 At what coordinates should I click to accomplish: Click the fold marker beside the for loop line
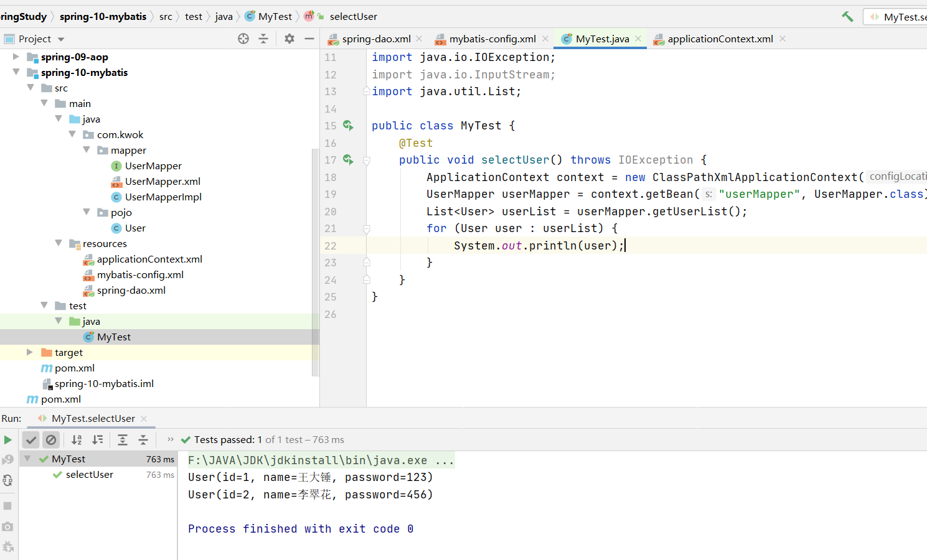click(x=367, y=229)
